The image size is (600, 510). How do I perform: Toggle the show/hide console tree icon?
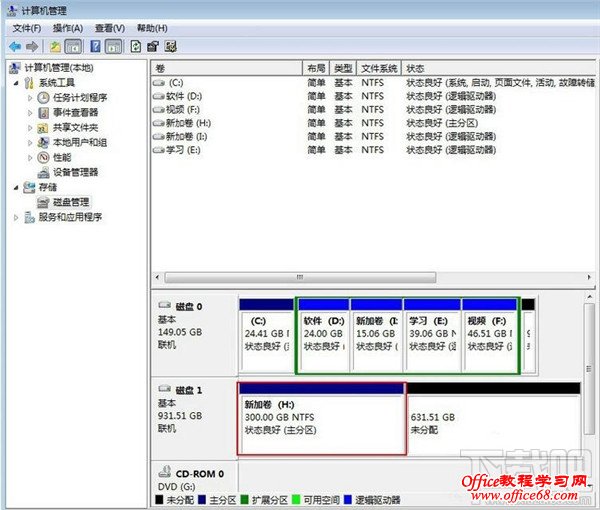click(x=73, y=47)
